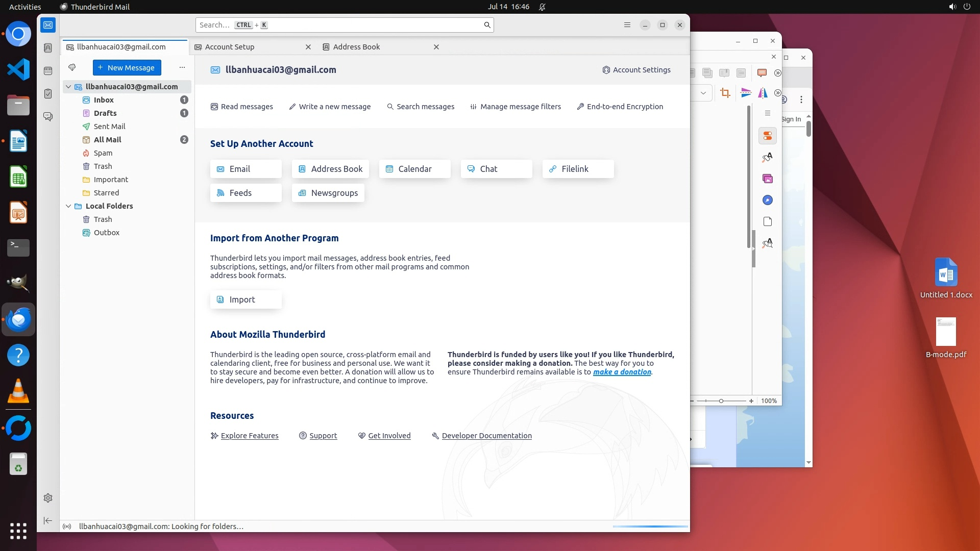Open the Chat space icon
Screen dimensions: 980x551
[48, 117]
